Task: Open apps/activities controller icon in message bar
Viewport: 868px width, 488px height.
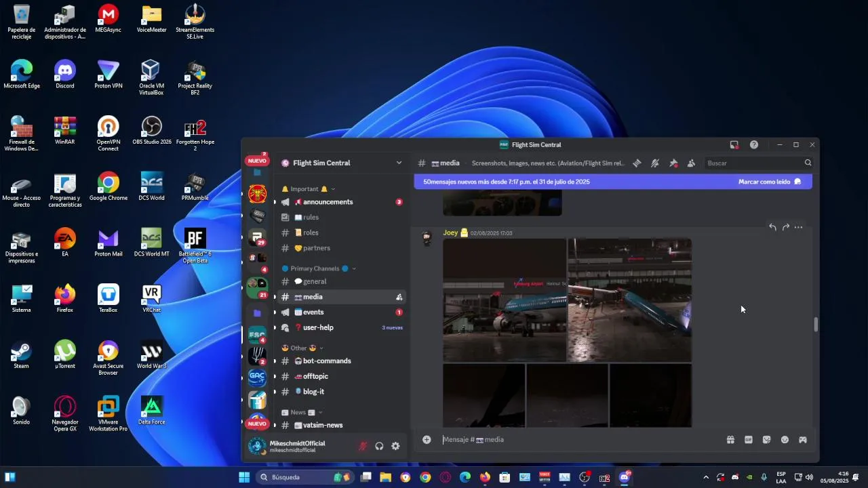Action: 803,440
